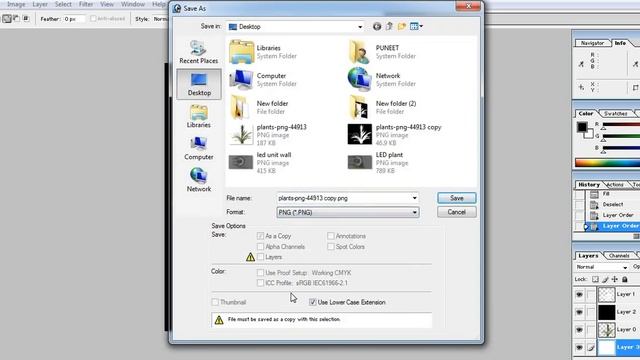
Task: Select plants-png-44913 copy image file
Action: (395, 135)
